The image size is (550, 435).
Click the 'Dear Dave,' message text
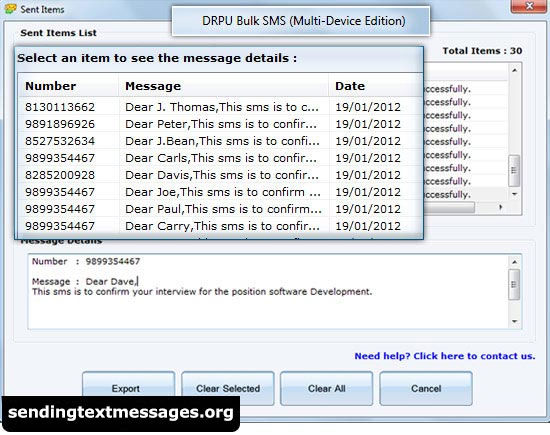112,281
